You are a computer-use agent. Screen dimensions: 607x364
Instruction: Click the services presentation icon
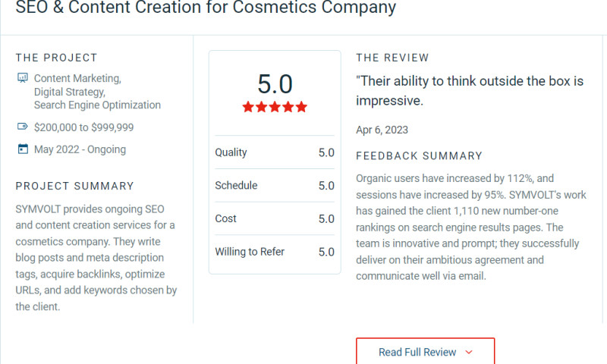pos(23,78)
